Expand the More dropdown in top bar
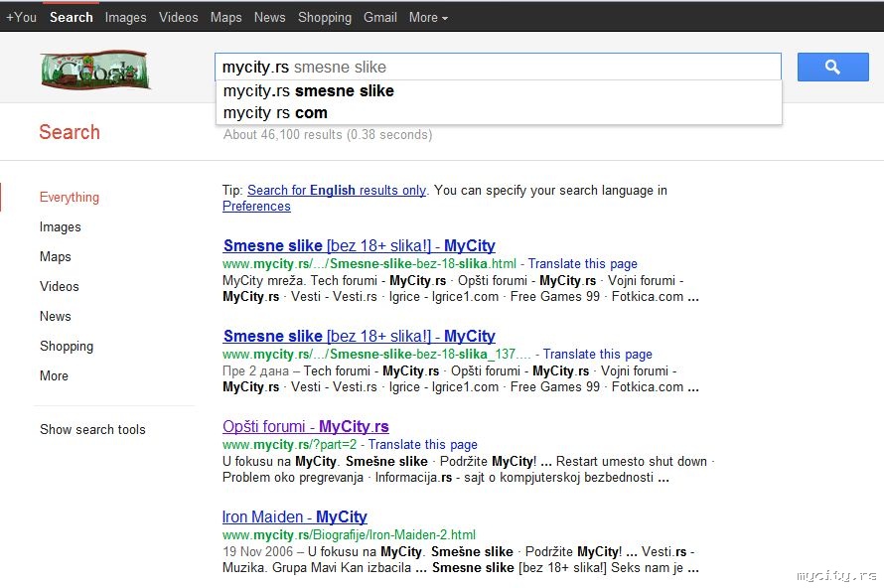The width and height of the screenshot is (884, 588). point(428,18)
